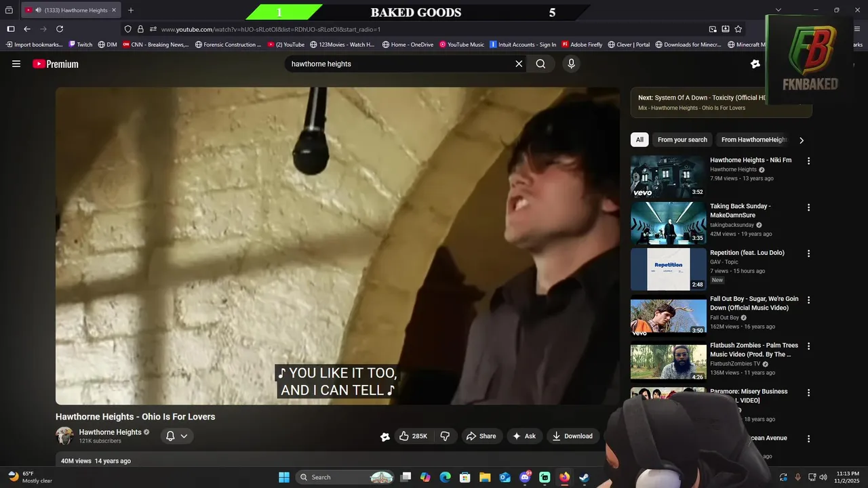Select the From HawthorneHeights chip

tap(754, 140)
